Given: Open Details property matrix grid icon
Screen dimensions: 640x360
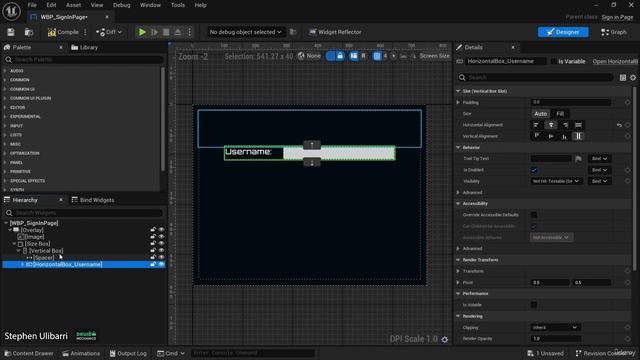Looking at the screenshot, I should tap(623, 78).
